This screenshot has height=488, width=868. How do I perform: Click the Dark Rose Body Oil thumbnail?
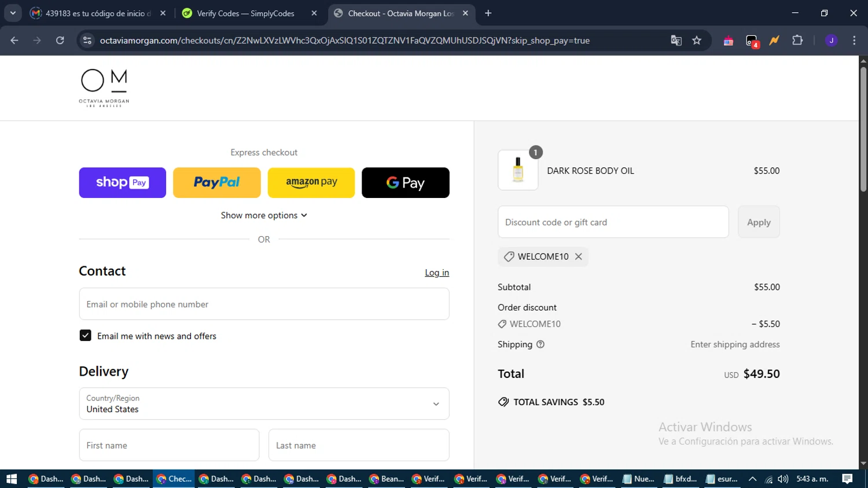click(x=518, y=170)
